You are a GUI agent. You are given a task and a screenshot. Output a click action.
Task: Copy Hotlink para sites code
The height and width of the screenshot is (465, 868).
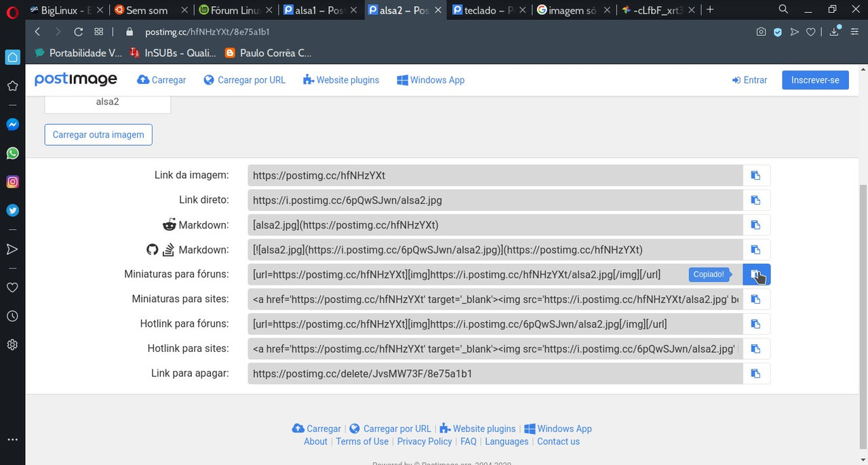tap(756, 348)
